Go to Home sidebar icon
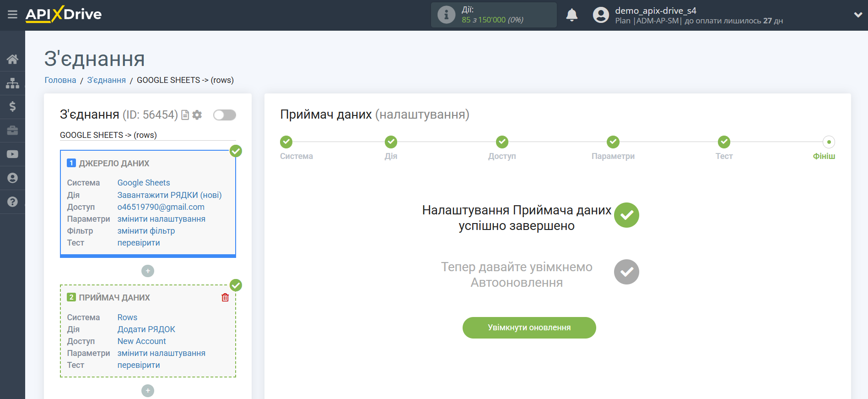 (x=12, y=59)
